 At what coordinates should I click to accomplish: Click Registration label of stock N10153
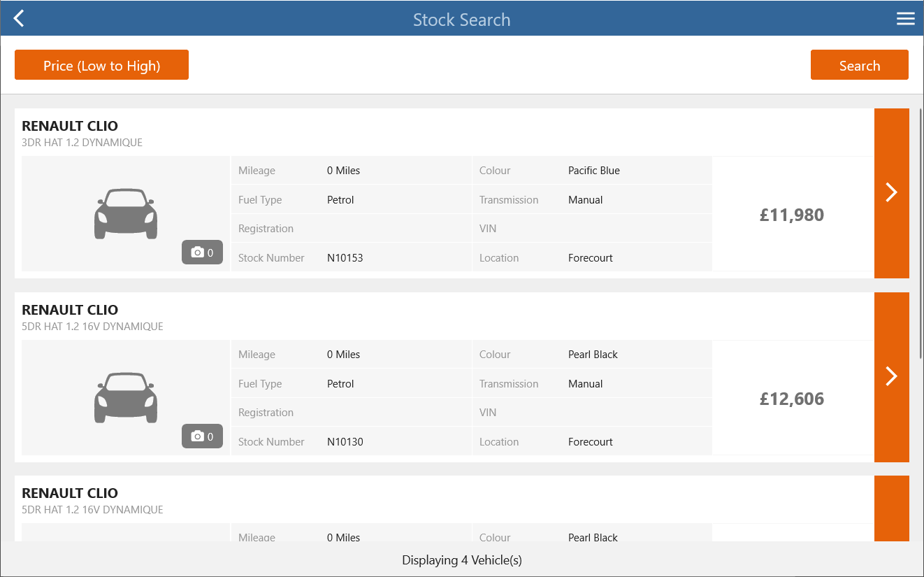[x=266, y=229]
